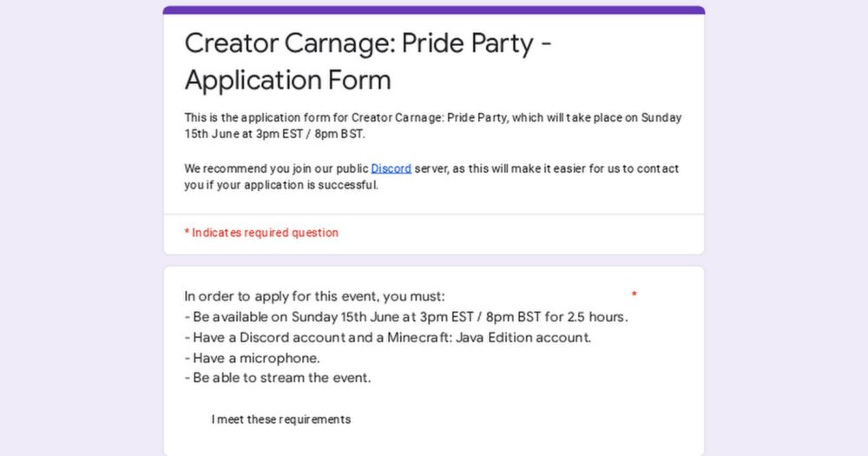Click the red asterisk beside the requirements question
The height and width of the screenshot is (456, 868).
click(635, 295)
